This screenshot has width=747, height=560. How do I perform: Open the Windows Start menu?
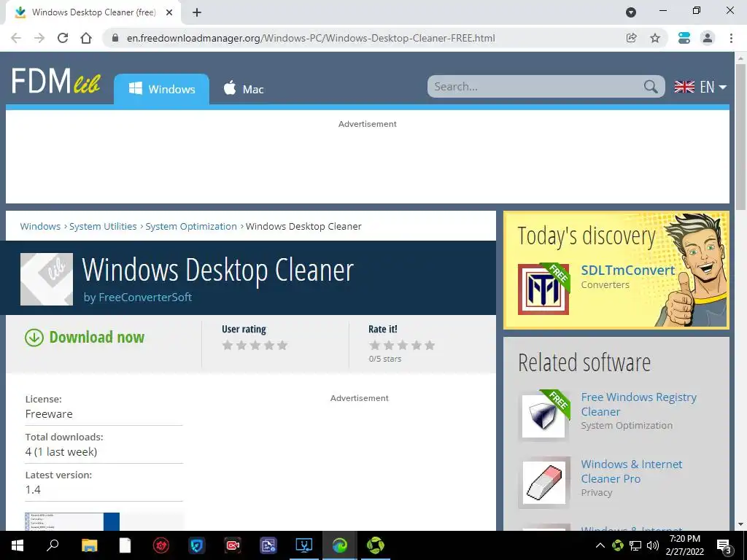[18, 545]
